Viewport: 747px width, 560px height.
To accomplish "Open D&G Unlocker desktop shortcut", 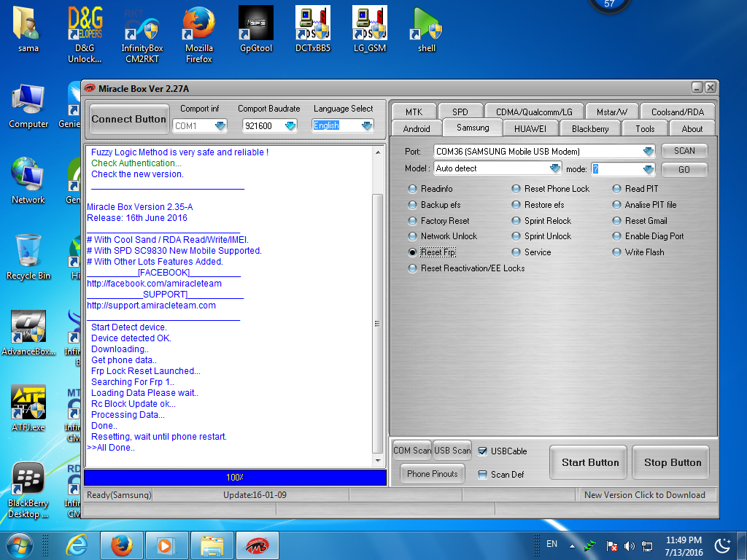I will (x=85, y=34).
